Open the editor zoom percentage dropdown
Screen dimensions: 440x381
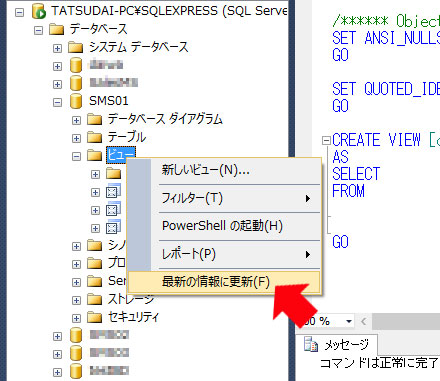coord(349,321)
